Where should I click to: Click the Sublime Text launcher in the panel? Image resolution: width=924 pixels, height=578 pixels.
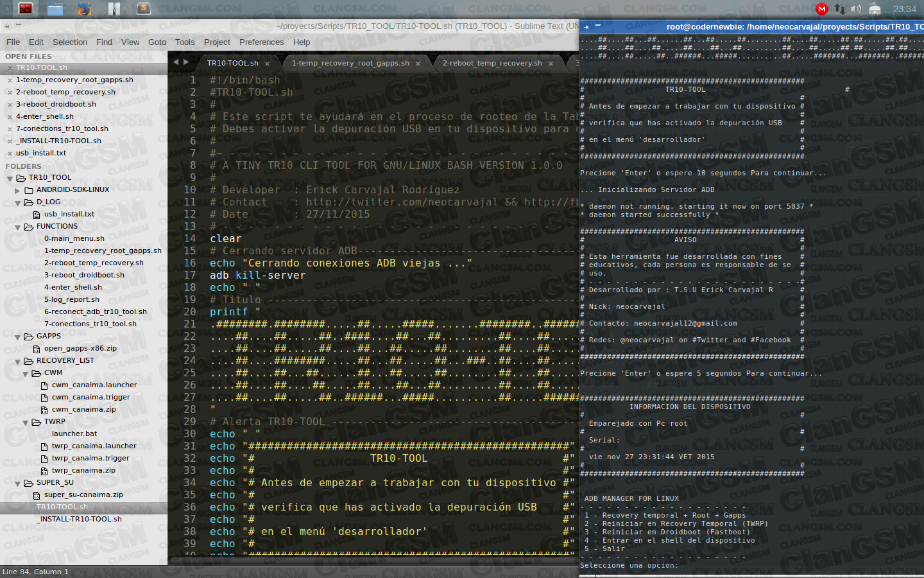pos(144,8)
